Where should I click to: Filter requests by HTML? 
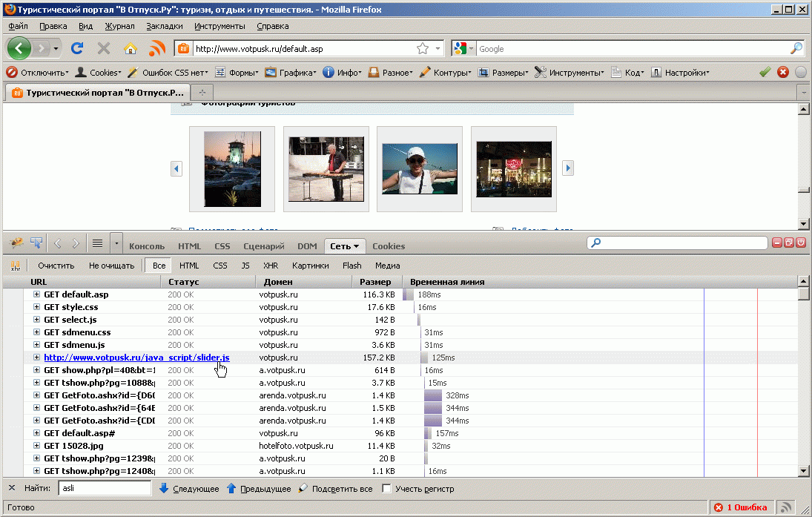coord(189,266)
